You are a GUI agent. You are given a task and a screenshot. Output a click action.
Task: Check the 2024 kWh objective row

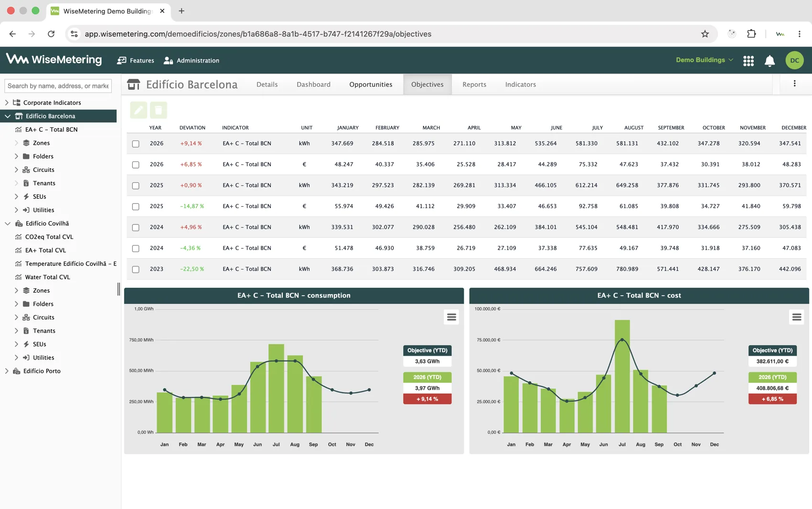pos(136,228)
